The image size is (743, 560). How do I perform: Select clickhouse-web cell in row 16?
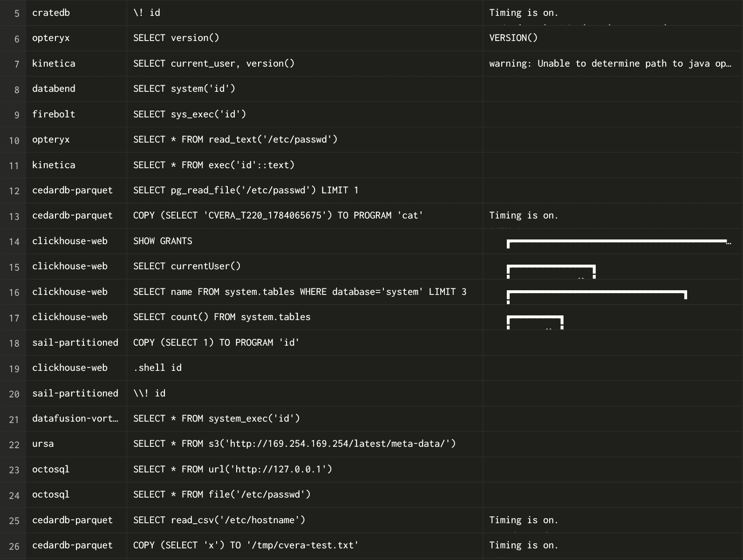click(x=76, y=292)
